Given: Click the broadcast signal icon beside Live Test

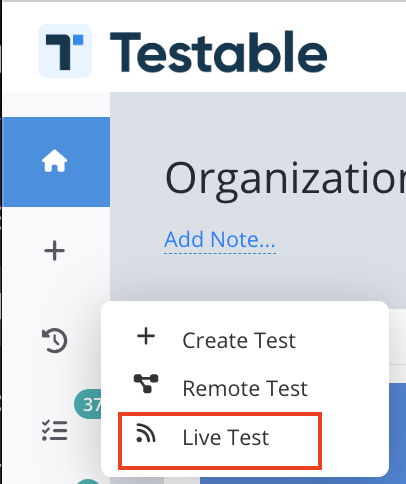Looking at the screenshot, I should coord(146,433).
